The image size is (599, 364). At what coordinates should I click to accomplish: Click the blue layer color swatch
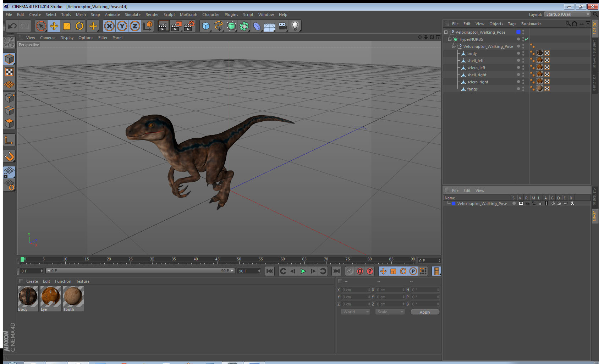[454, 204]
